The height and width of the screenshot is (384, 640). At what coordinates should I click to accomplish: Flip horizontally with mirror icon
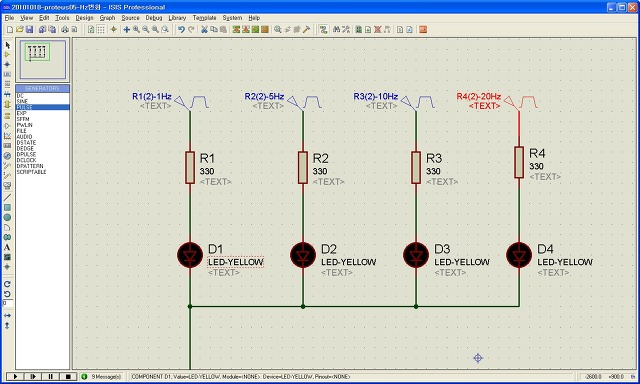coord(7,315)
